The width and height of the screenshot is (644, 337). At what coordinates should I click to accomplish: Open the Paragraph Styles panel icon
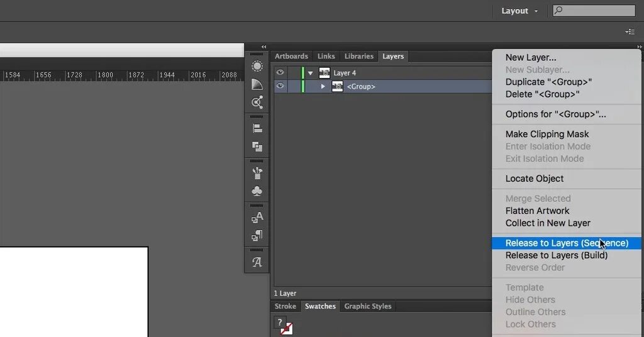click(x=257, y=236)
